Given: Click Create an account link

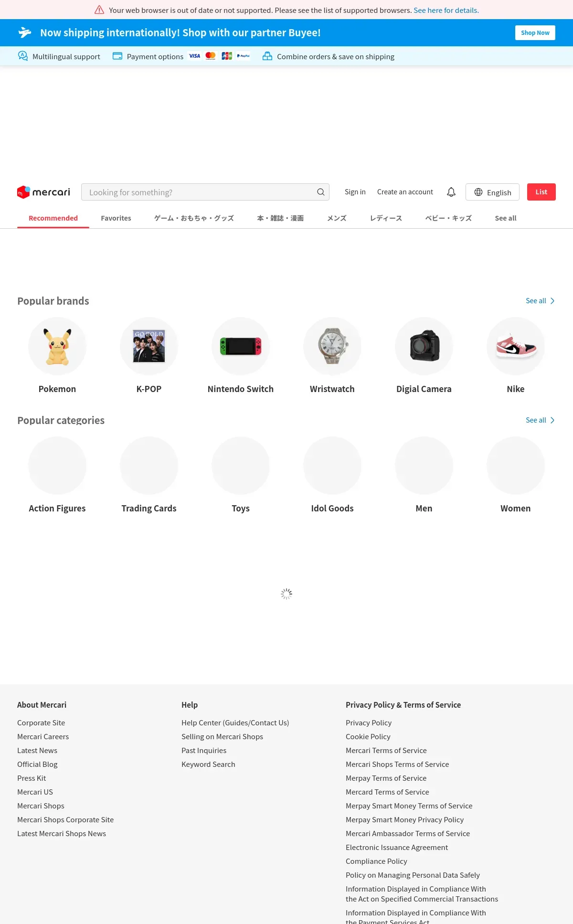Looking at the screenshot, I should (405, 192).
